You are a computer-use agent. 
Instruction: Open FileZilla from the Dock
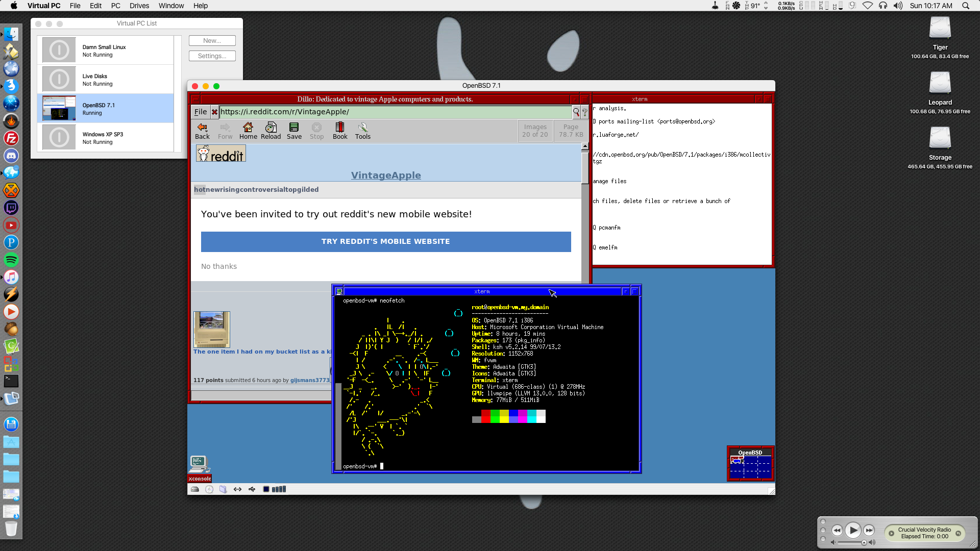coord(11,138)
